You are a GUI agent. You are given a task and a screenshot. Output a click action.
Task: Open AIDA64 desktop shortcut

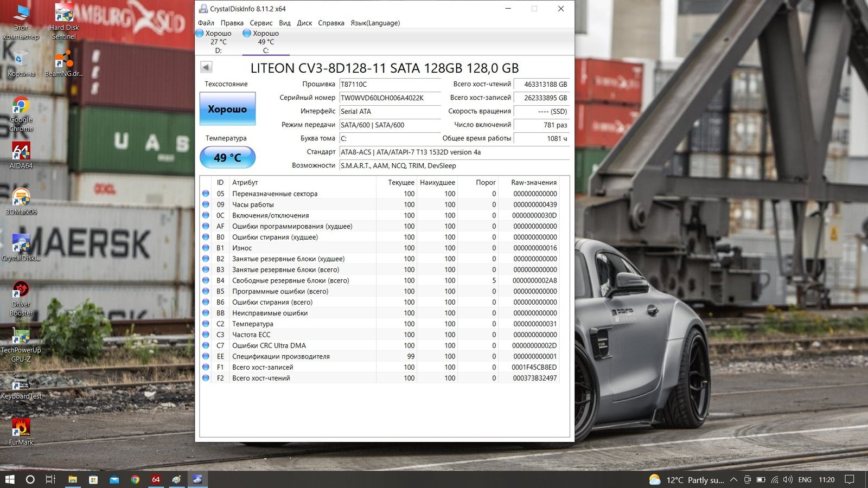(x=21, y=155)
